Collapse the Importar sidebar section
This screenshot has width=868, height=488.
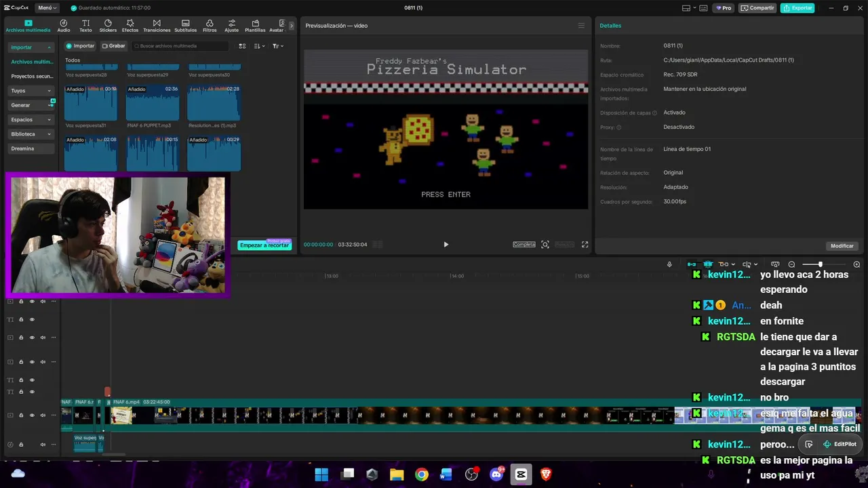(31, 47)
